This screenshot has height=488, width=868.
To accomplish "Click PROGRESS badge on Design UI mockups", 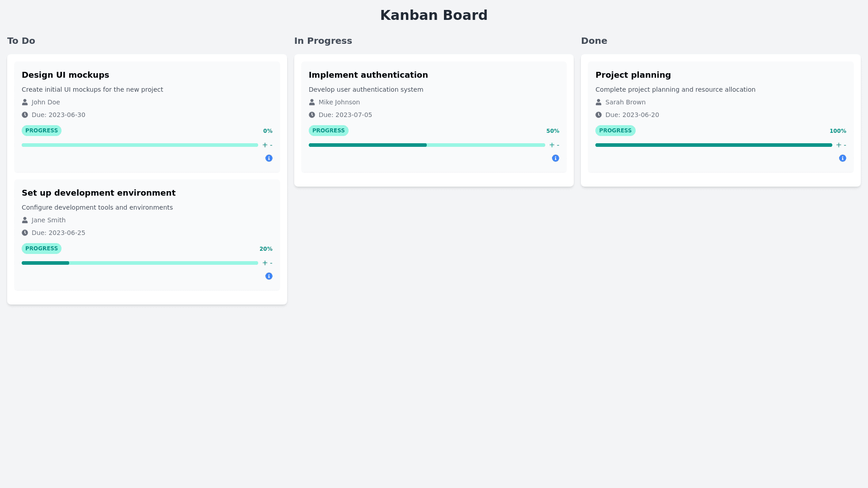I will tap(42, 131).
